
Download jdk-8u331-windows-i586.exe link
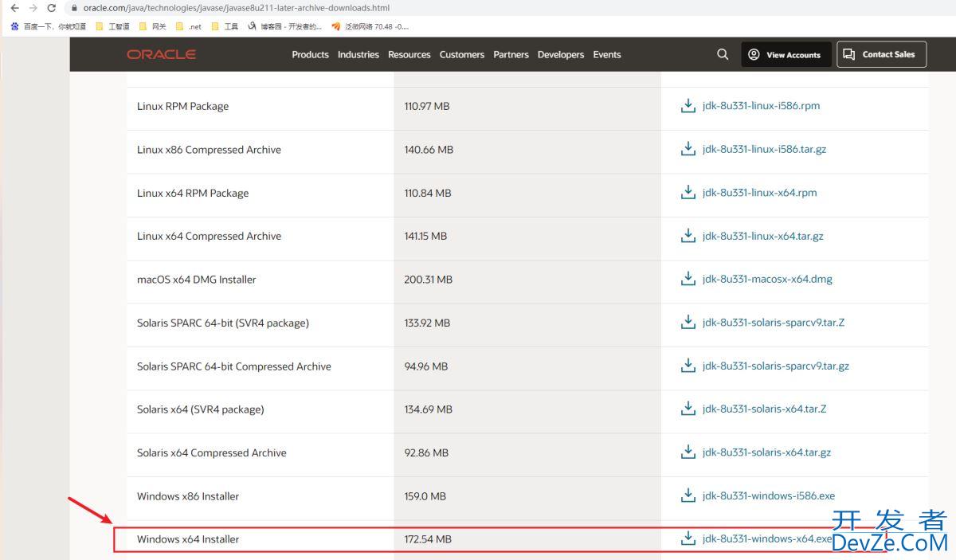pos(769,495)
